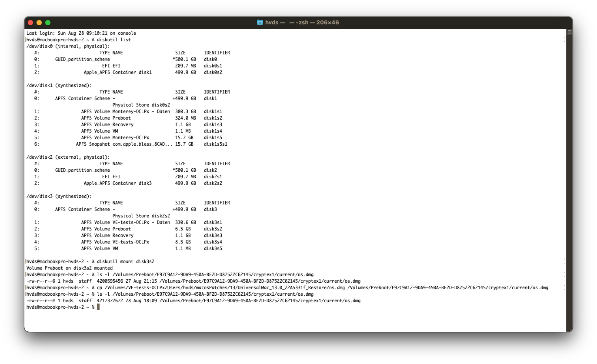Click "Container disk3" in the disk2 table
This screenshot has width=597, height=364.
pyautogui.click(x=132, y=183)
